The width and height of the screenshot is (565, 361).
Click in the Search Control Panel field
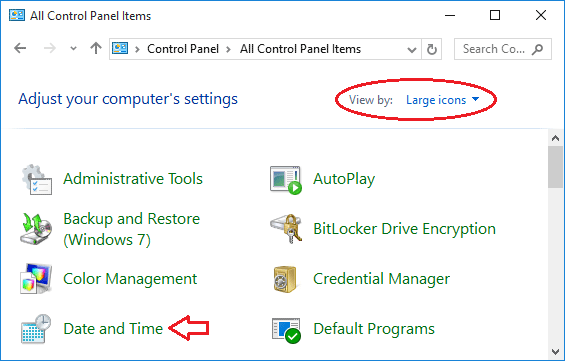[x=502, y=49]
